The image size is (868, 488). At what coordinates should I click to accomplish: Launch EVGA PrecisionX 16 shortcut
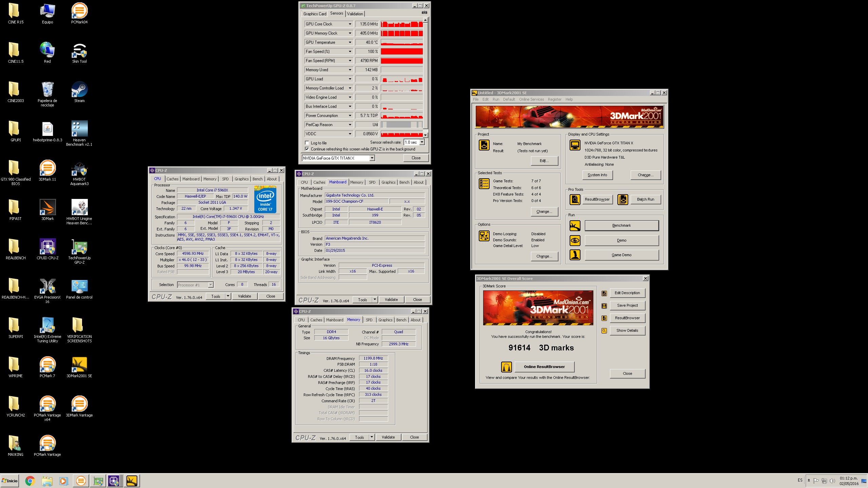tap(47, 290)
